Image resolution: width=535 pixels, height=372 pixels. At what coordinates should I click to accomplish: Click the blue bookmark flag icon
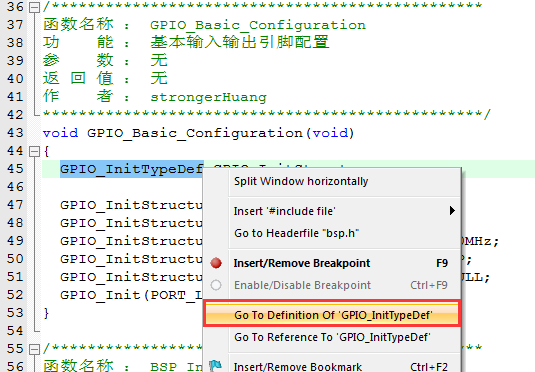(x=216, y=366)
